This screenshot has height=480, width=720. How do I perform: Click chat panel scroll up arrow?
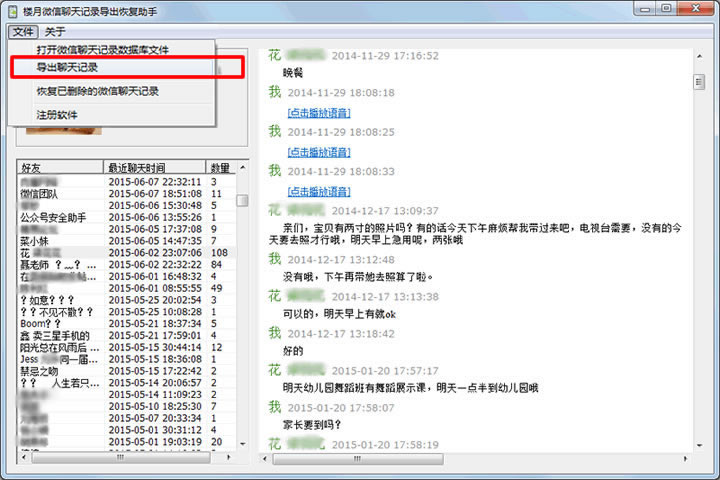click(x=699, y=56)
